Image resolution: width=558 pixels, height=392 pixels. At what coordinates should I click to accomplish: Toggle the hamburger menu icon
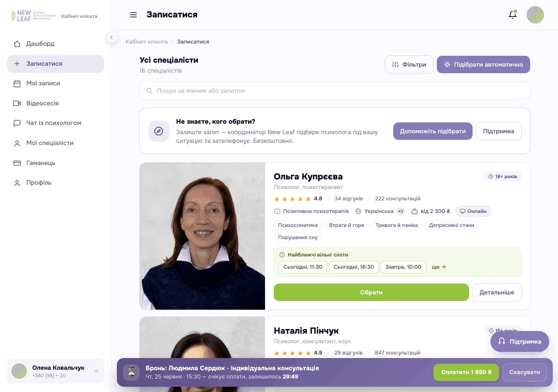coord(133,15)
